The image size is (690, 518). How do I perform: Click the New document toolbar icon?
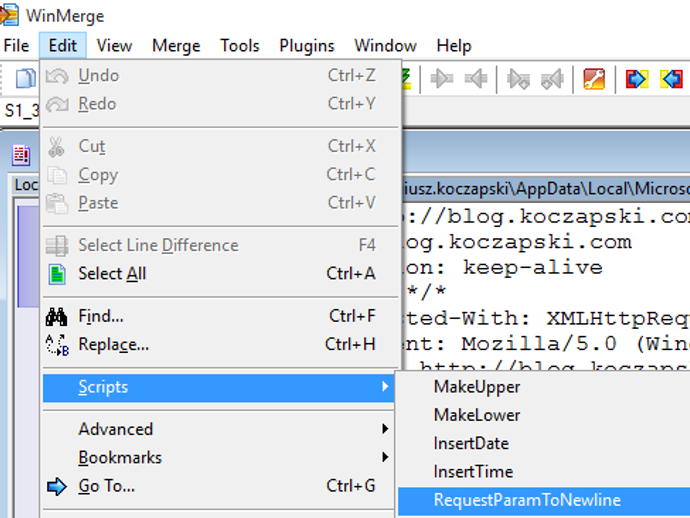(x=26, y=79)
